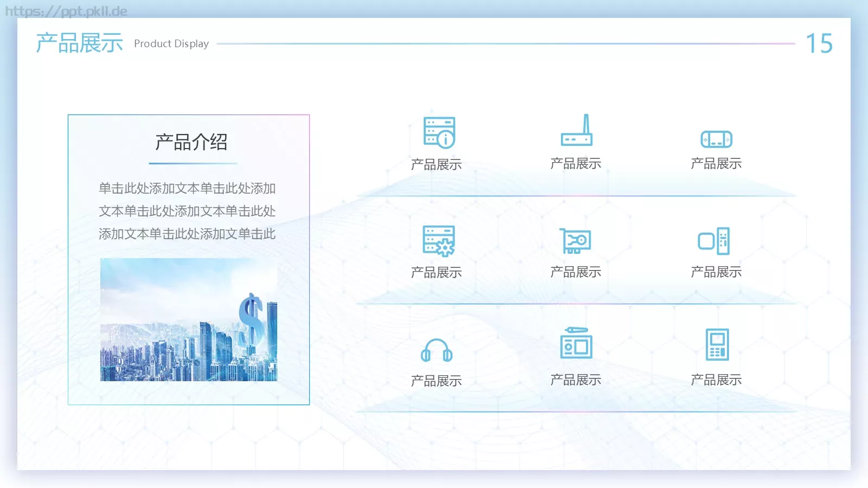Select the large 产品展示 slide title
This screenshot has height=488, width=868.
[x=80, y=43]
